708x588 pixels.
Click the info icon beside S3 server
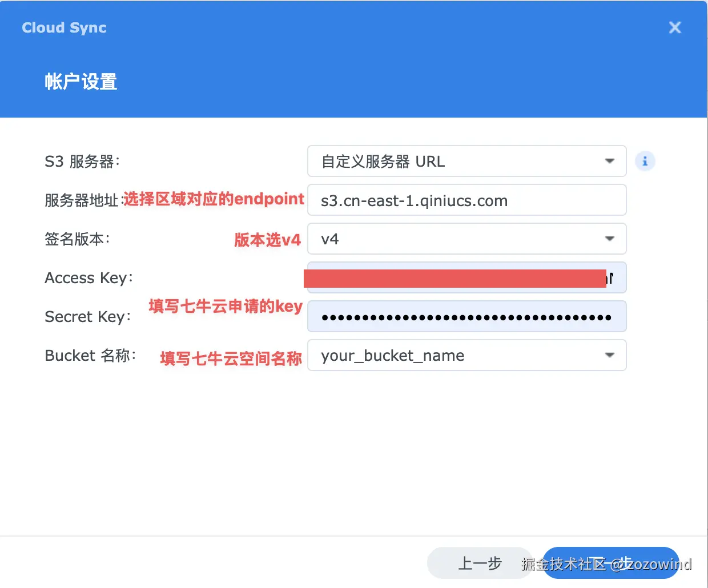(645, 161)
